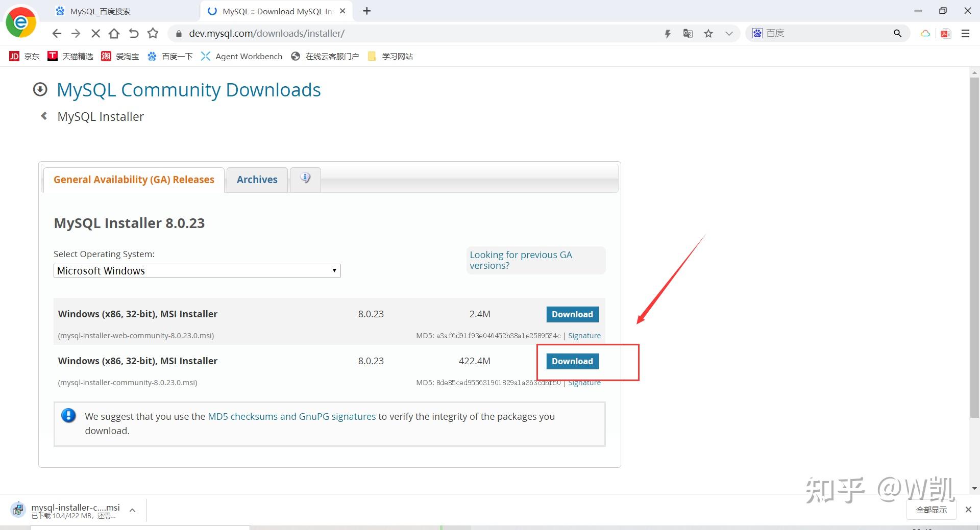The image size is (980, 530).
Task: Go forward to the next page
Action: 76,34
